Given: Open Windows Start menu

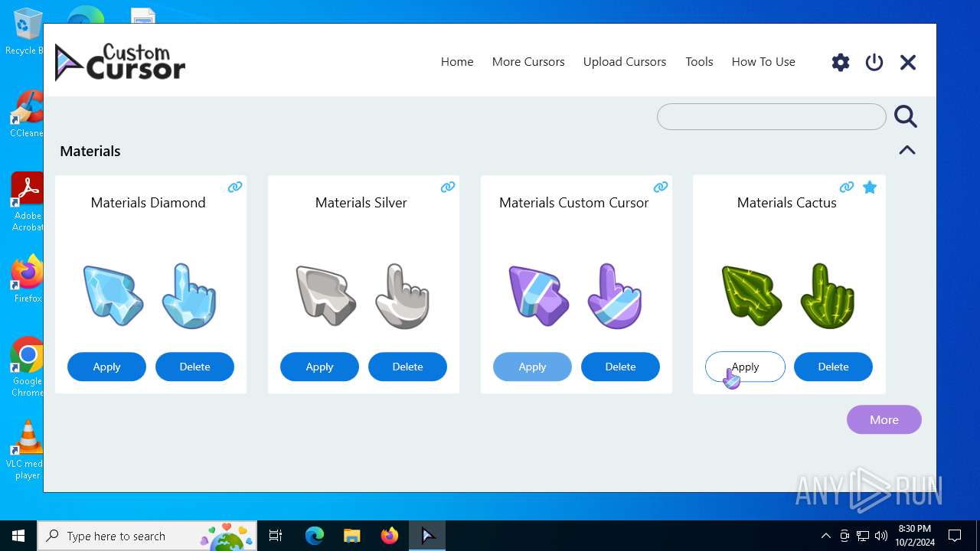Looking at the screenshot, I should point(18,536).
